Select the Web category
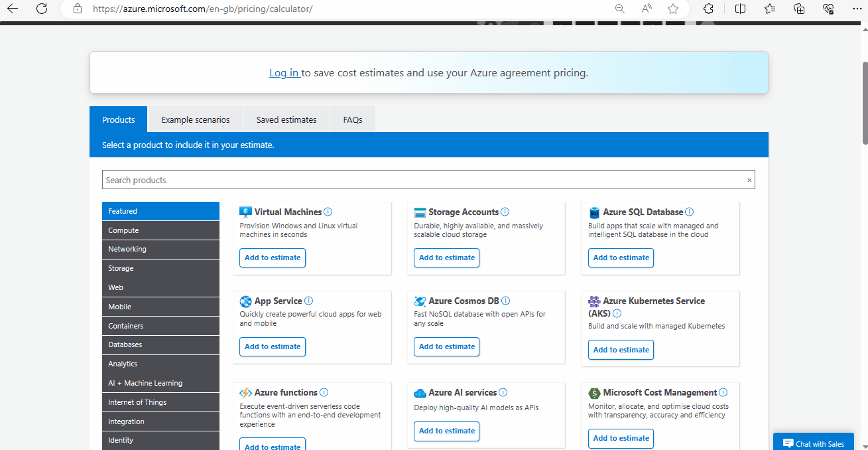This screenshot has height=450, width=868. coord(160,287)
